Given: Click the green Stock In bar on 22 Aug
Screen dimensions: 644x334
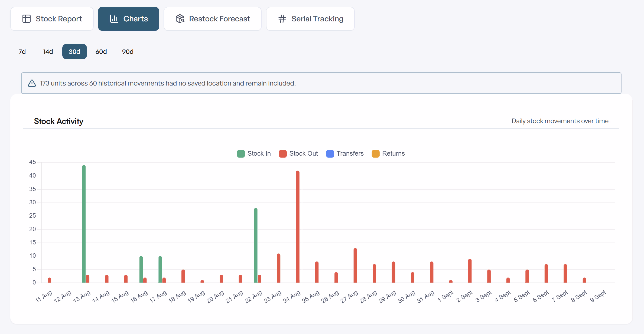Looking at the screenshot, I should pyautogui.click(x=256, y=245).
